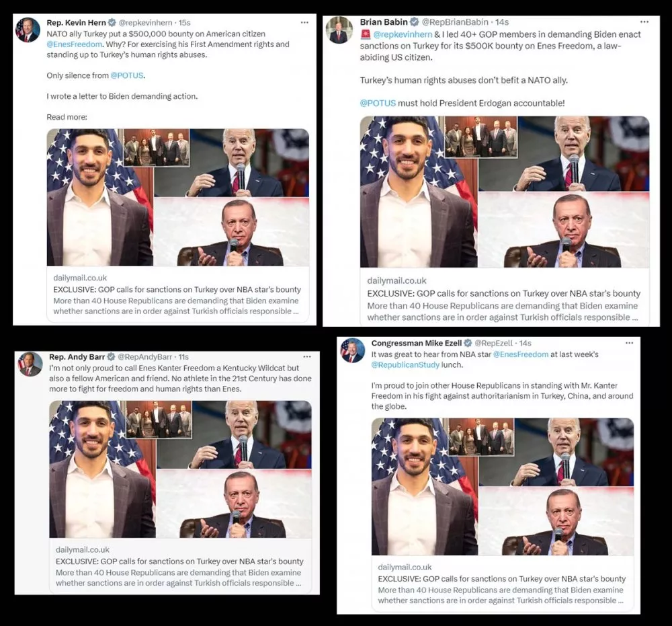Open the @POTUS mention in Hern's tweet
672x626 pixels.
point(127,75)
